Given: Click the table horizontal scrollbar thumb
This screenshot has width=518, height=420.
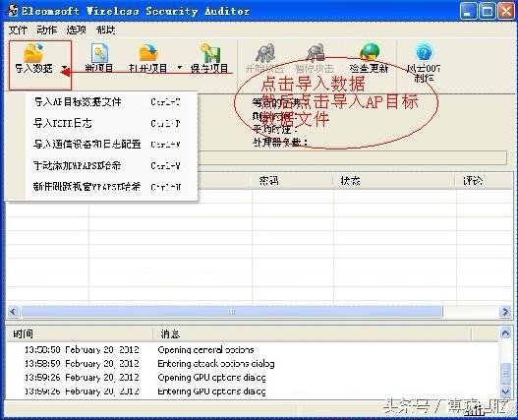Looking at the screenshot, I should (232, 312).
